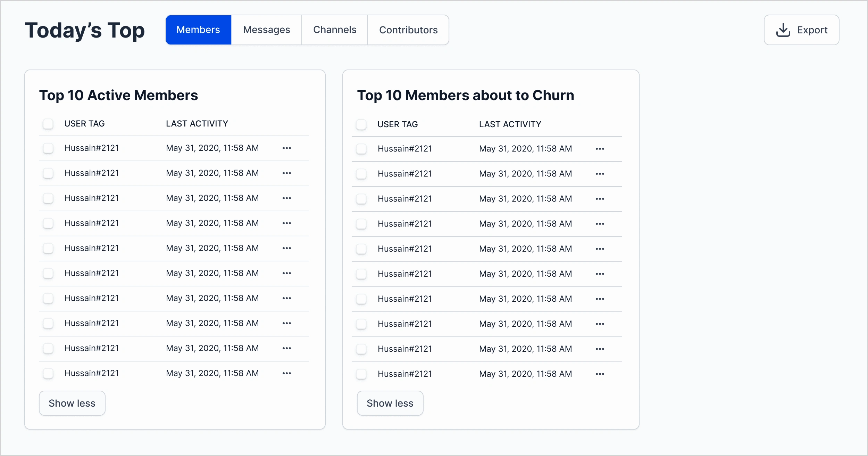Open ellipsis menu for third Churn table row

(600, 199)
